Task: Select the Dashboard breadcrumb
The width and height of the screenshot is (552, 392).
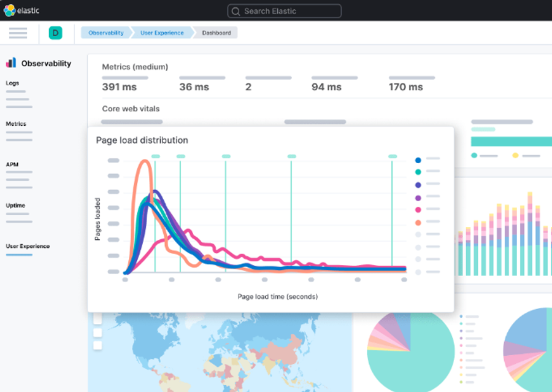Action: click(x=216, y=33)
